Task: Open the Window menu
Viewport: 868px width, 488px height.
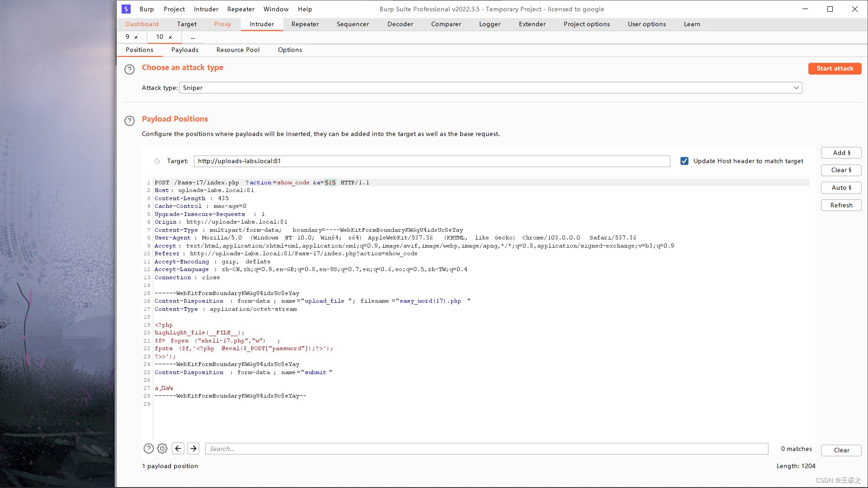Action: (276, 9)
